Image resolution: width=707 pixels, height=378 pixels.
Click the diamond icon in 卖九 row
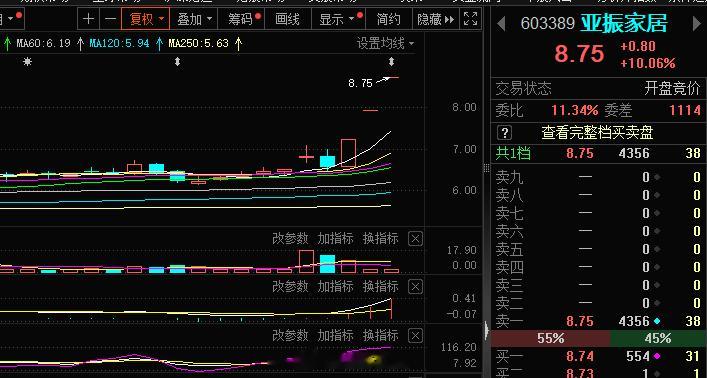[x=656, y=178]
